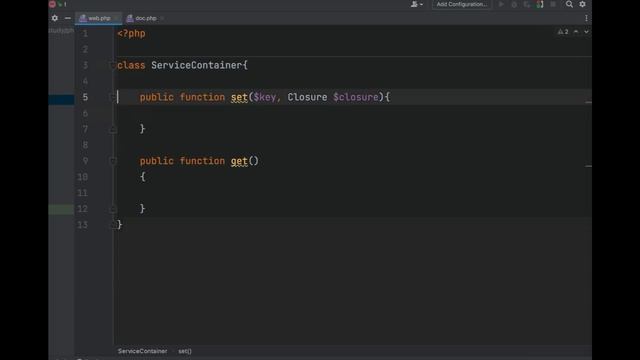The height and width of the screenshot is (360, 640).
Task: Collapse the set function fold marker on line 5
Action: pyautogui.click(x=113, y=97)
